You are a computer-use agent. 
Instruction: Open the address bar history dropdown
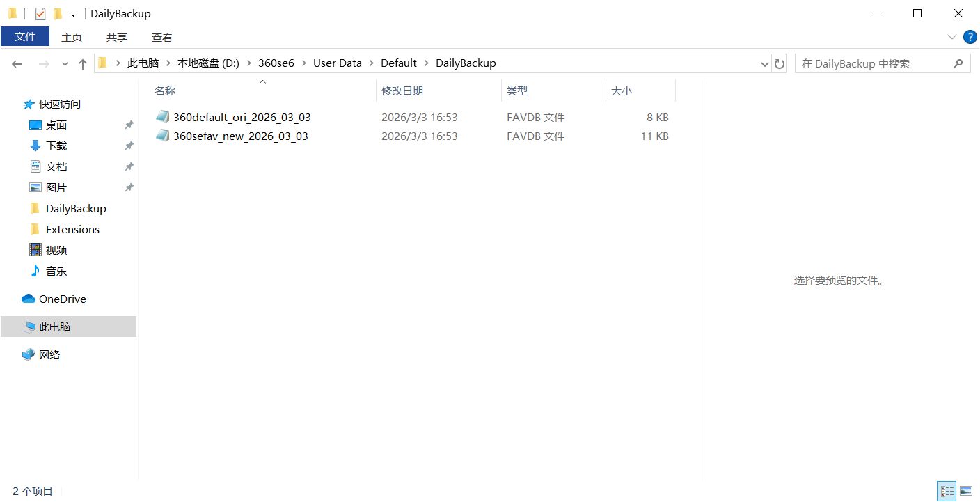point(765,64)
